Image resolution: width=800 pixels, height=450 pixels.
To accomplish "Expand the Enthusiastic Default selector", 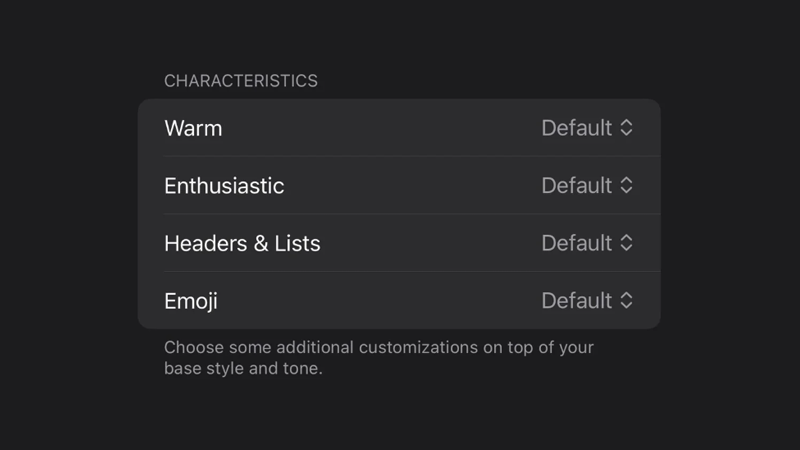I will pos(577,186).
